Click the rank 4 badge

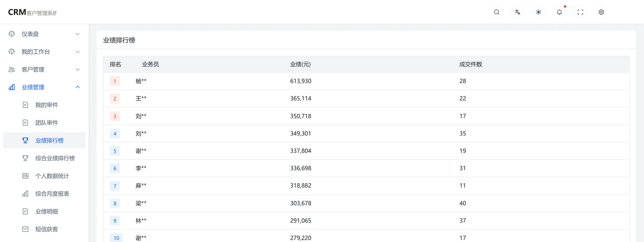(x=115, y=134)
